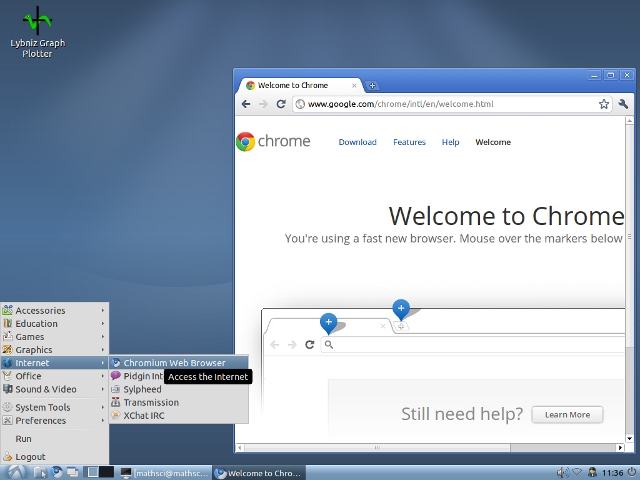
Task: Switch to the mathsci terminal taskbar window
Action: [x=164, y=473]
